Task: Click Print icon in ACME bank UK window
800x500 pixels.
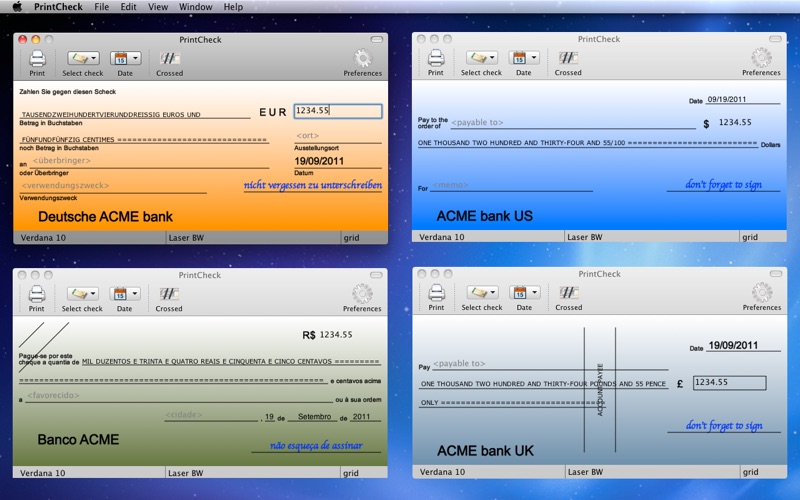Action: pyautogui.click(x=436, y=293)
